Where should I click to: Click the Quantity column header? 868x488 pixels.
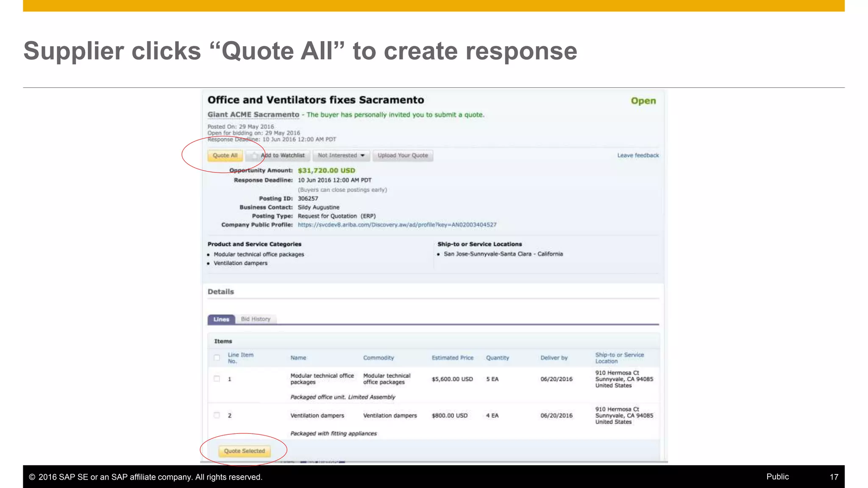click(498, 358)
